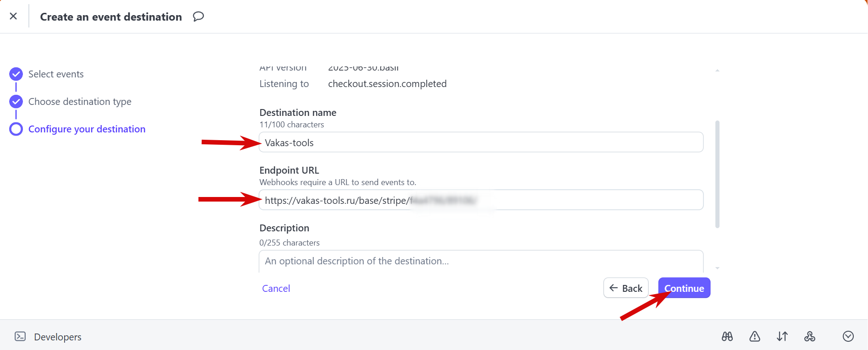
Task: Click the binoculars icon in the Developers bar
Action: tap(727, 337)
